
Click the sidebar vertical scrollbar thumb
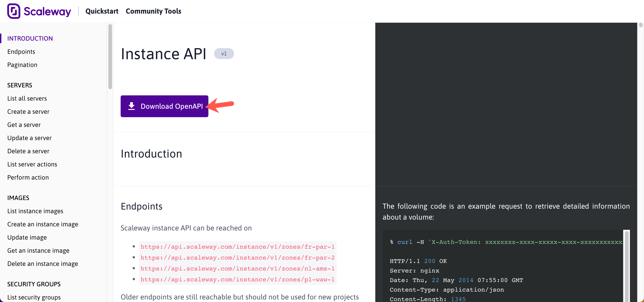pos(110,56)
